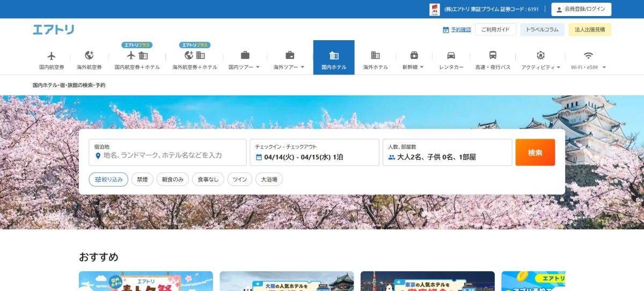The width and height of the screenshot is (644, 291).
Task: Expand the 国内ツアー dropdown arrow
Action: click(x=258, y=68)
